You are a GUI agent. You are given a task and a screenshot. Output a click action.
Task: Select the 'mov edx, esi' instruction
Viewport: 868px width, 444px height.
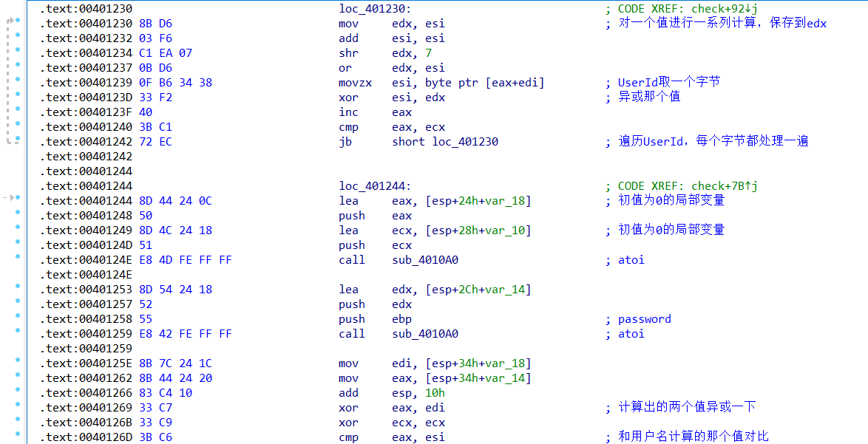coord(391,24)
